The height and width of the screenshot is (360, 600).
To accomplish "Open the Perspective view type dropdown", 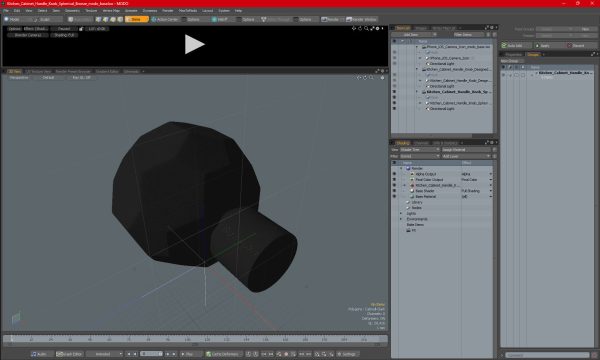I will (19, 78).
